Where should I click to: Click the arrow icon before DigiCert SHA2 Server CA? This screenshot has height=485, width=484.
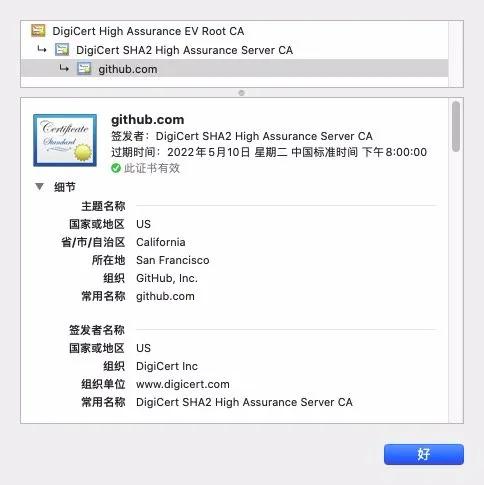pos(42,50)
